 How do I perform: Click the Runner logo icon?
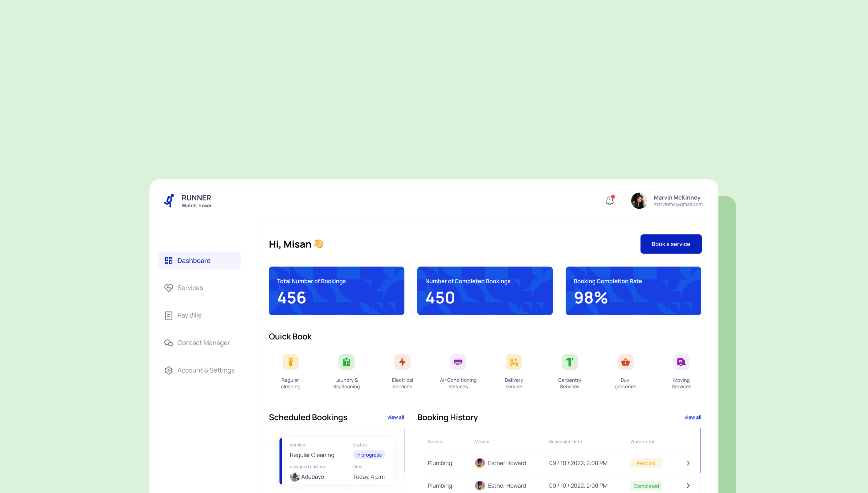(169, 201)
